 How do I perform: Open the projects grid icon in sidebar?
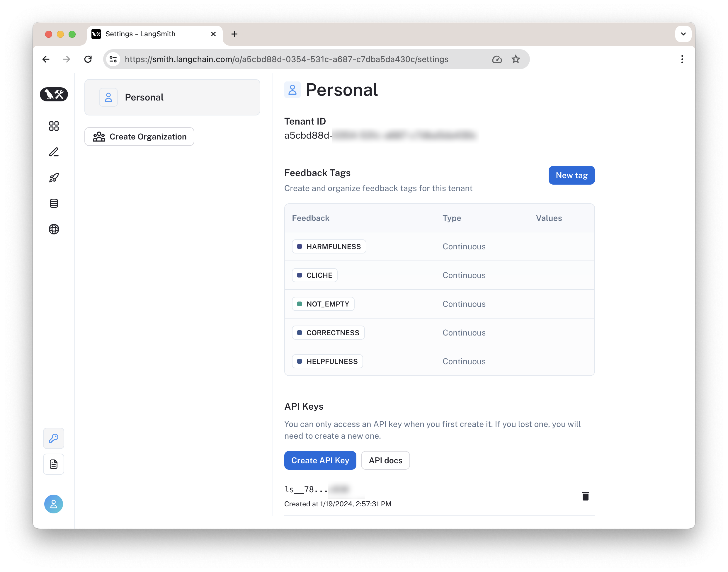pyautogui.click(x=54, y=126)
